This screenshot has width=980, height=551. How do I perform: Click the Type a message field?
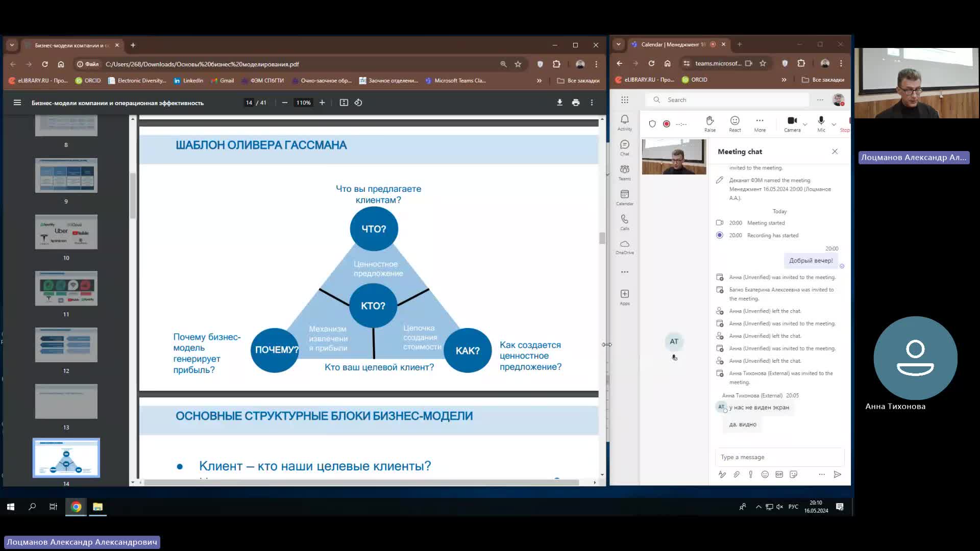coord(779,457)
